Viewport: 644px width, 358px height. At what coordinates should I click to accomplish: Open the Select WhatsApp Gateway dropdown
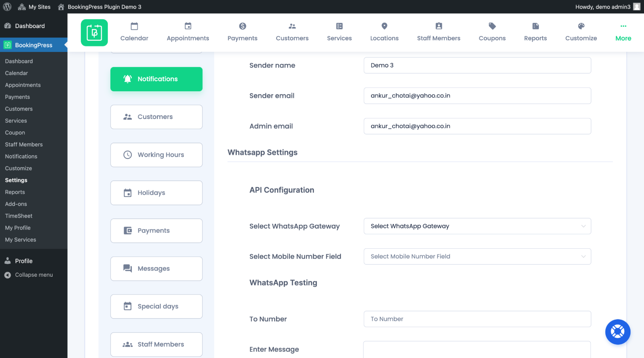tap(477, 226)
